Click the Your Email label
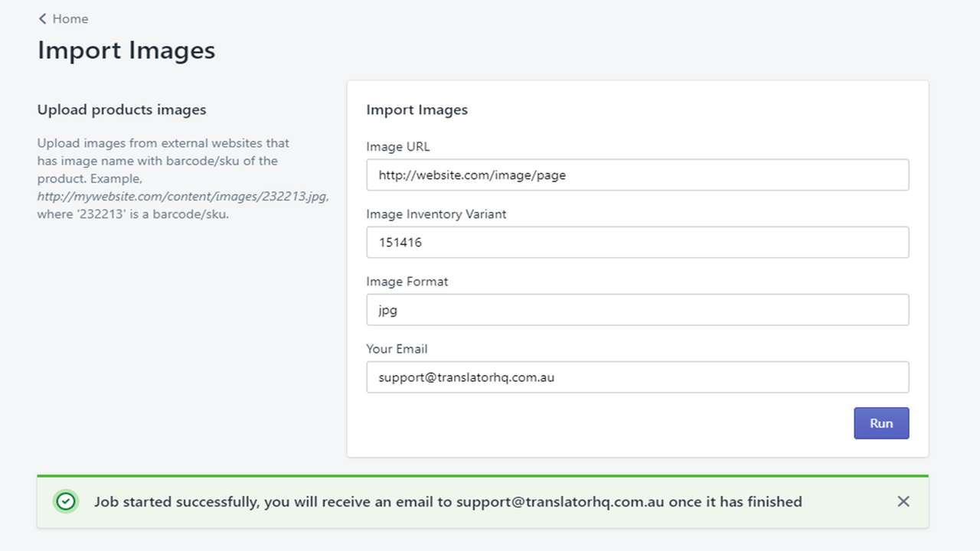Screen dimensions: 980x551 (x=397, y=348)
